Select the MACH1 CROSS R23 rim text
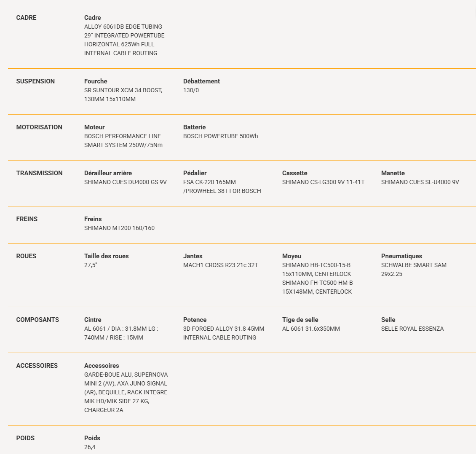Viewport: 476px width, 455px height. click(220, 265)
